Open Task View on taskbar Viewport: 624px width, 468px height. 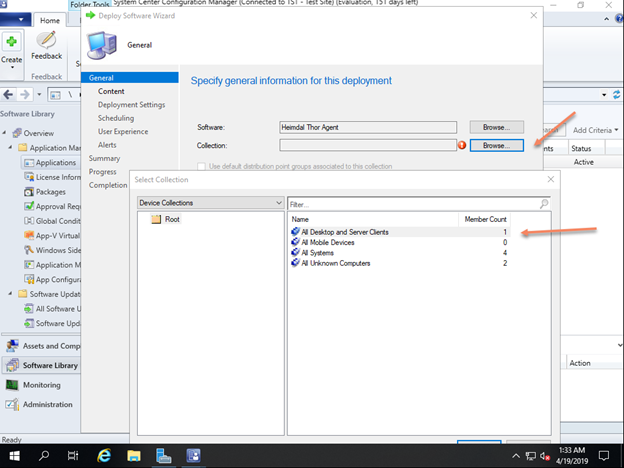coord(73,456)
